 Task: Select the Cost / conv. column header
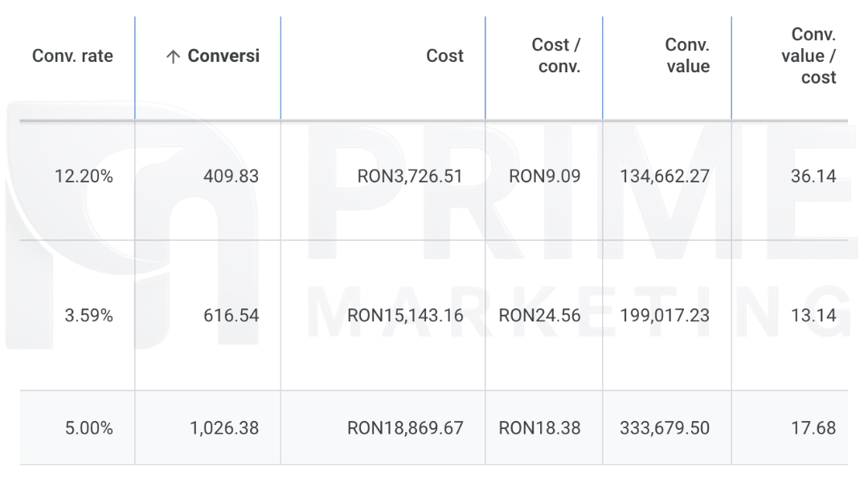(556, 56)
